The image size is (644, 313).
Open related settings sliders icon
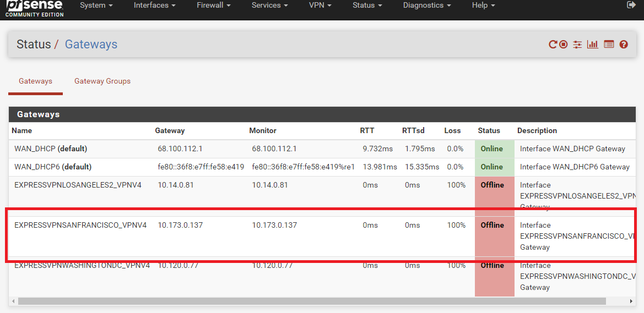pyautogui.click(x=577, y=45)
